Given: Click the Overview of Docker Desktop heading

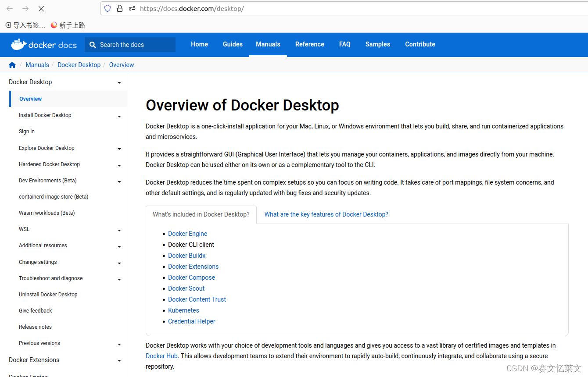Looking at the screenshot, I should 242,105.
